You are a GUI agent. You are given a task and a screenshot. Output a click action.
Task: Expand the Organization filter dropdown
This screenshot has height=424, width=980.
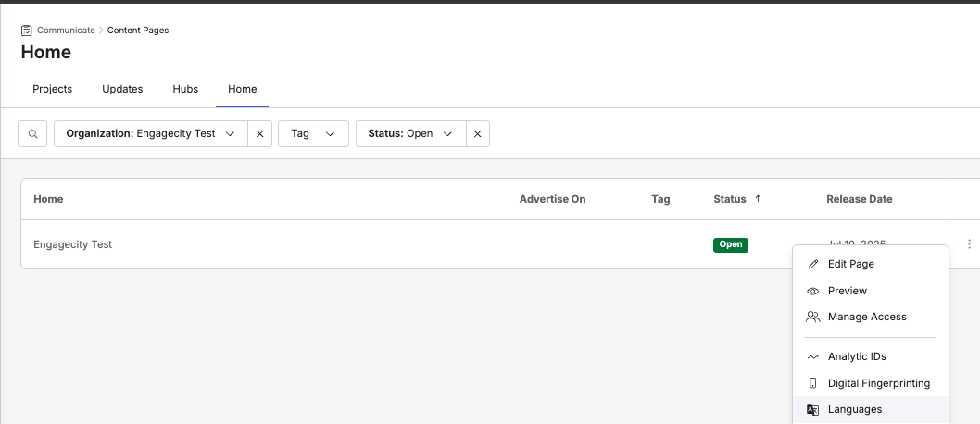point(231,134)
